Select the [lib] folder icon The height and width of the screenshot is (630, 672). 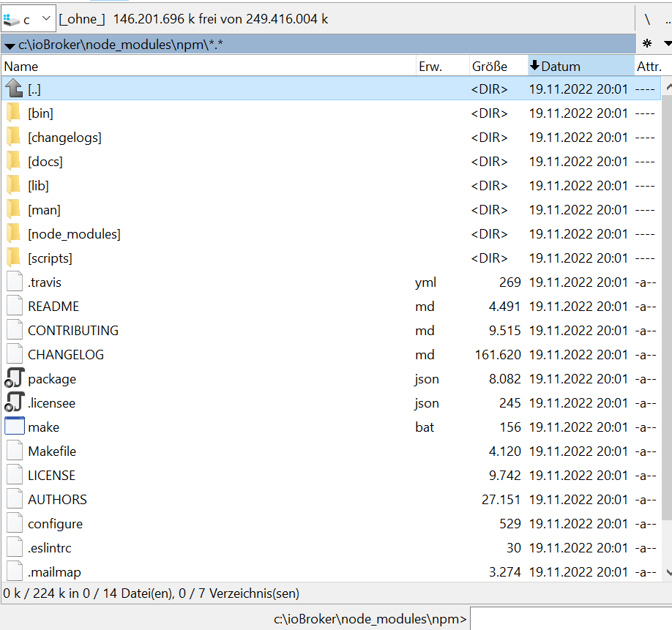coord(14,185)
